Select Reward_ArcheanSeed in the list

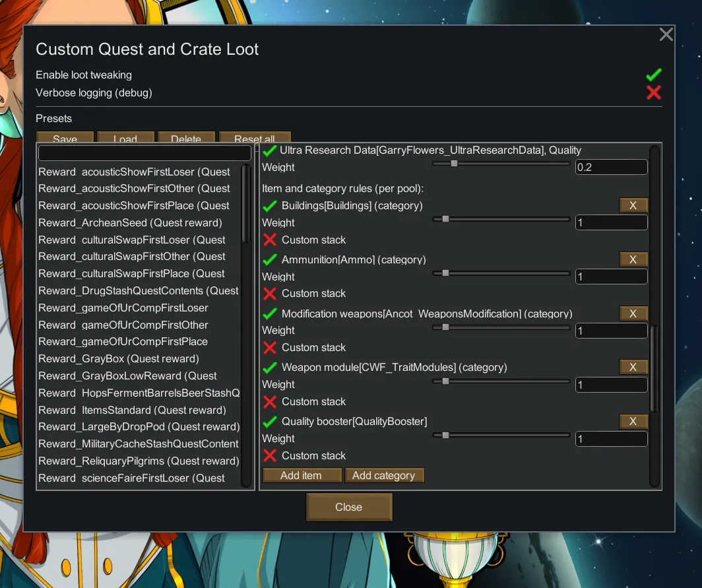pyautogui.click(x=130, y=222)
